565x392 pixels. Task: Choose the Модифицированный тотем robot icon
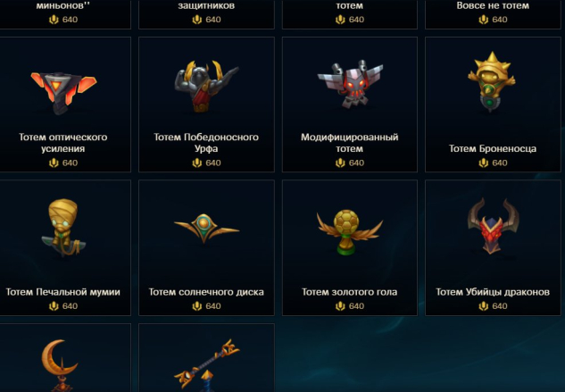point(350,85)
